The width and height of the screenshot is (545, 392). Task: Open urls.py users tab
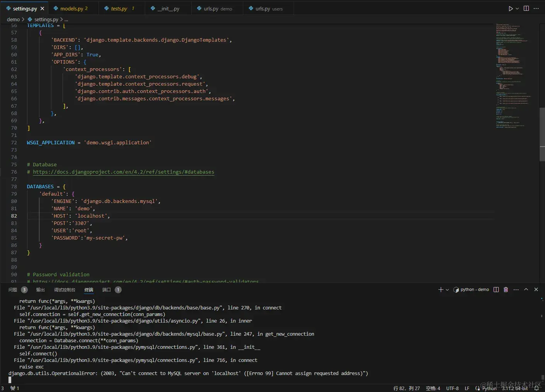coord(268,8)
